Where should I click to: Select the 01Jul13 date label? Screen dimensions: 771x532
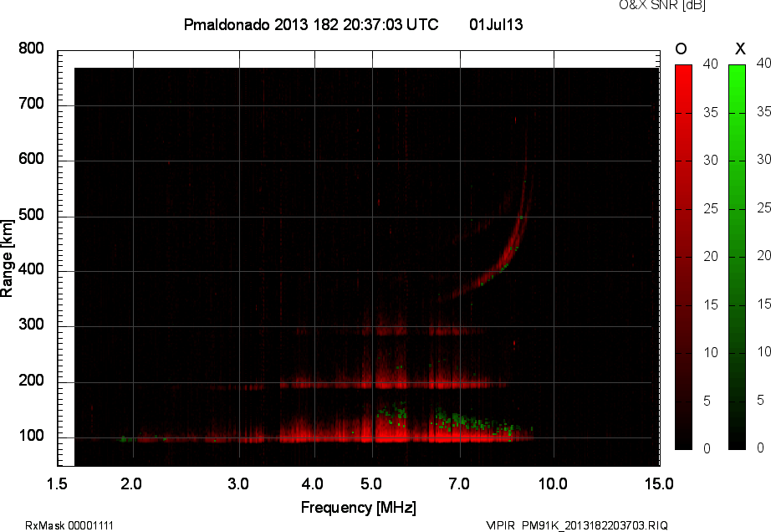pyautogui.click(x=496, y=25)
